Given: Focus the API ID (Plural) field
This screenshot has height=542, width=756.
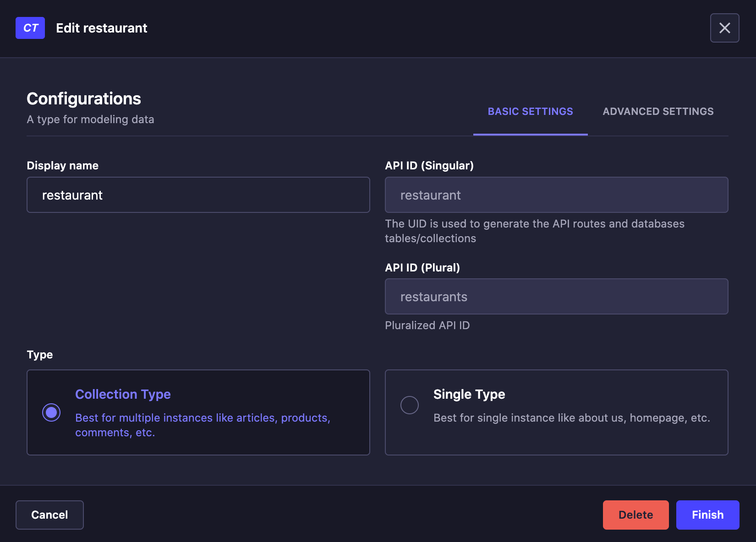Looking at the screenshot, I should click(x=556, y=296).
